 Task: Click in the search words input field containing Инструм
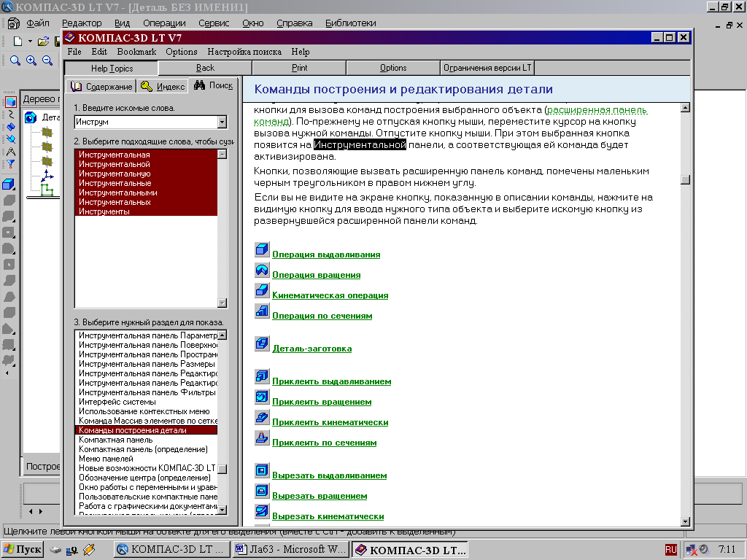tap(146, 122)
